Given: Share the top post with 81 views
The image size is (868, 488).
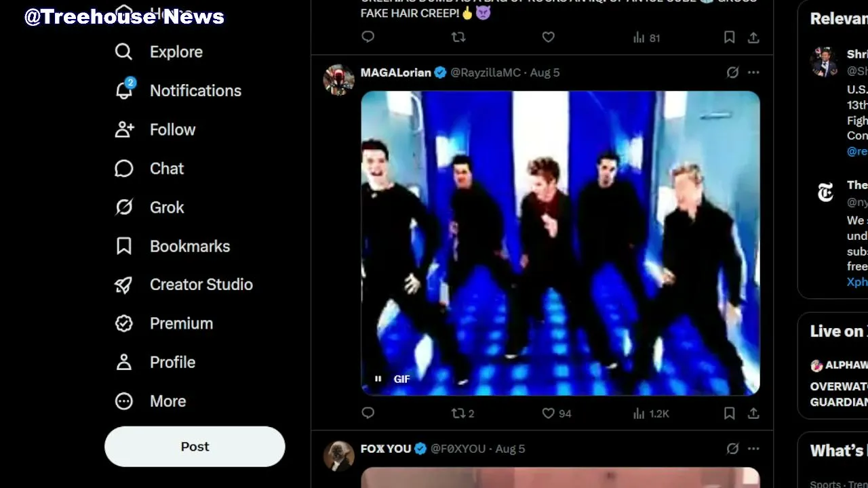Looking at the screenshot, I should (x=753, y=37).
